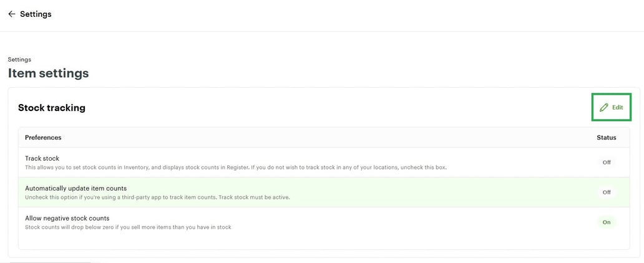Click the Off status for Track stock

(606, 162)
